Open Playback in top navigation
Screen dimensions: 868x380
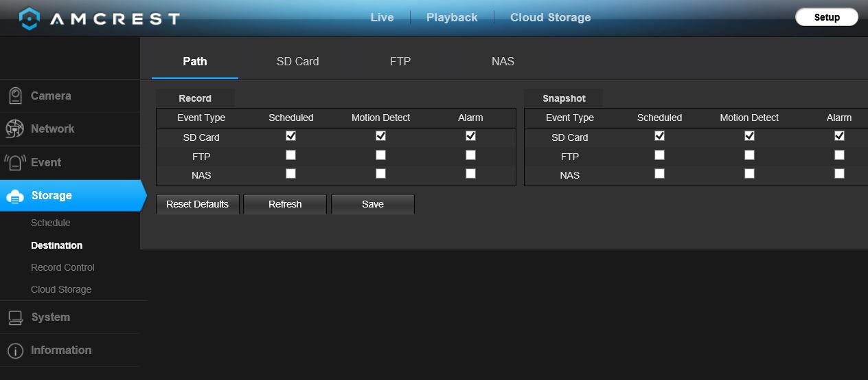point(452,18)
